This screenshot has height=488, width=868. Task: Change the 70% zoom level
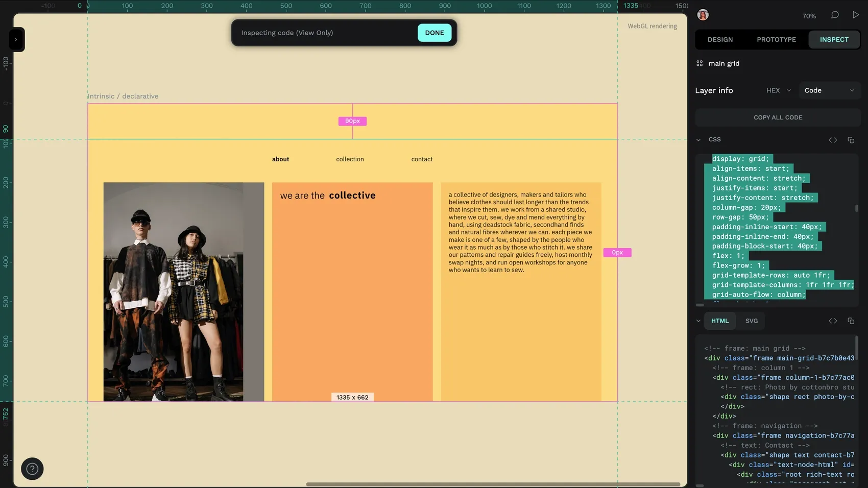(x=809, y=16)
